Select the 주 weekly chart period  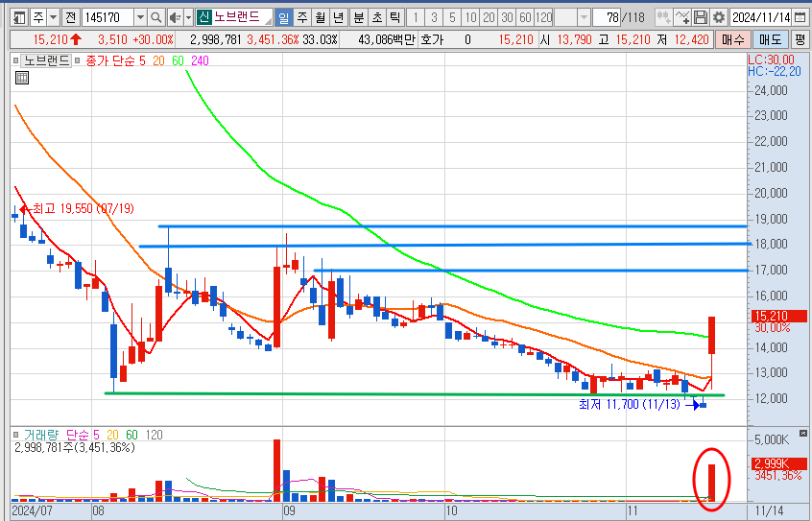click(x=302, y=18)
